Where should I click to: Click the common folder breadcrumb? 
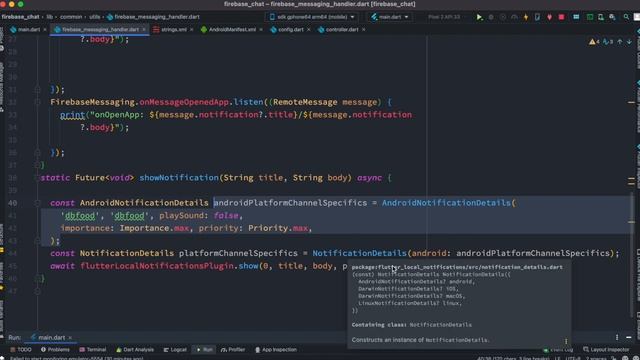[x=71, y=17]
